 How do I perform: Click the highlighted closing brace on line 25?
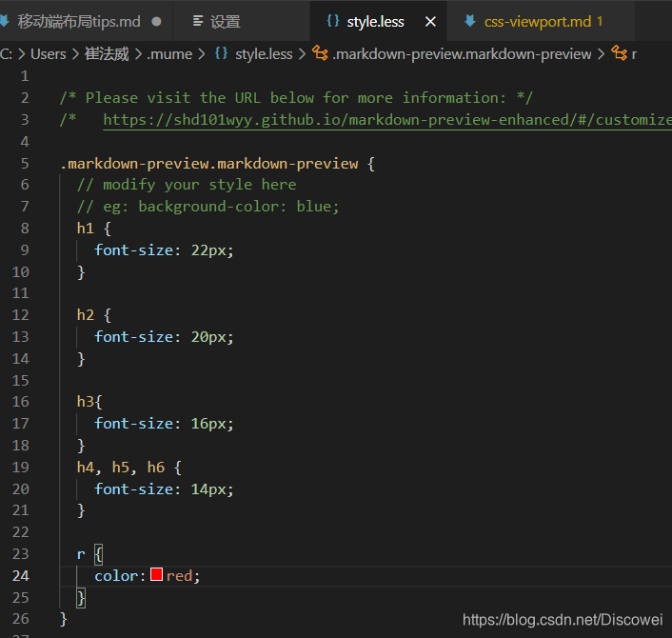(x=81, y=598)
